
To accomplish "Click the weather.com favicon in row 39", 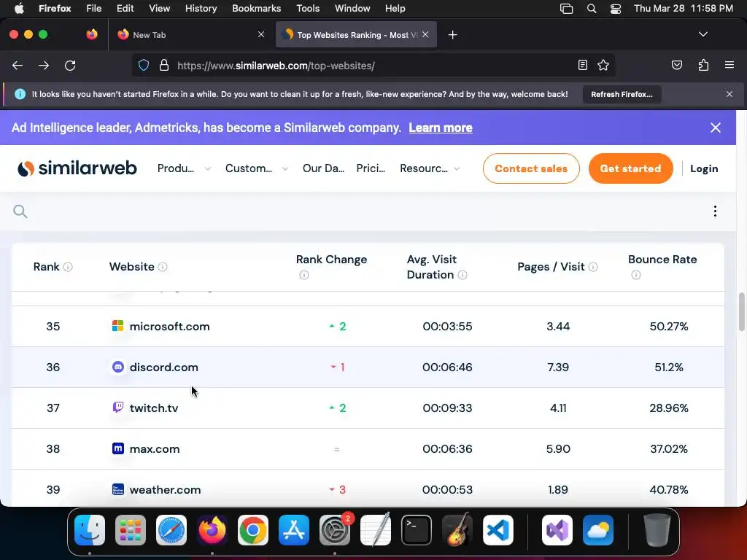I will [x=117, y=489].
